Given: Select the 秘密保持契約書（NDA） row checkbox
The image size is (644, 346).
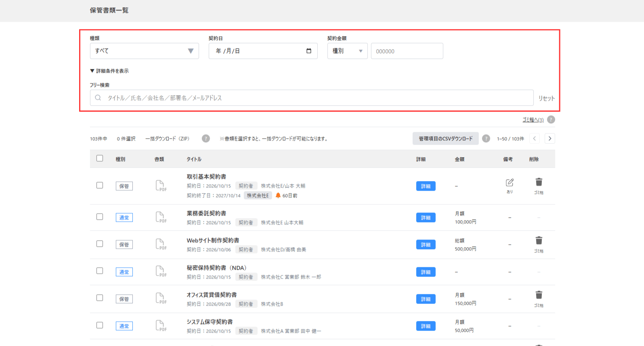Looking at the screenshot, I should 100,271.
